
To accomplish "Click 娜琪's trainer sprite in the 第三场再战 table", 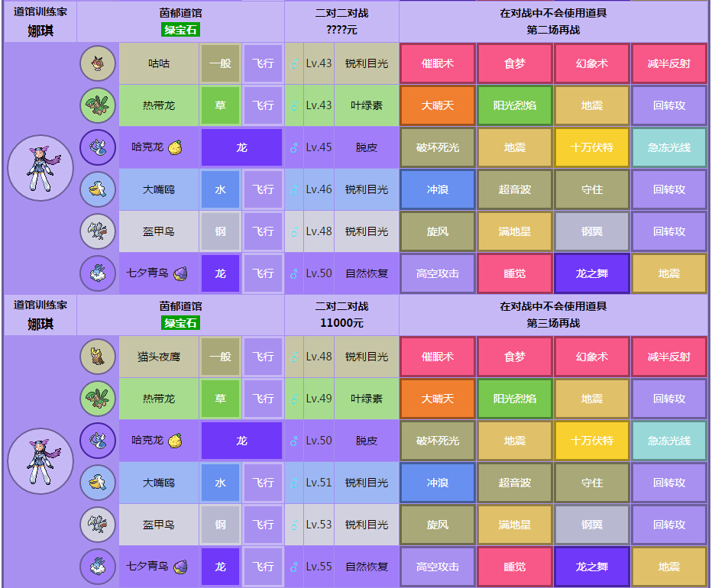I will (40, 460).
